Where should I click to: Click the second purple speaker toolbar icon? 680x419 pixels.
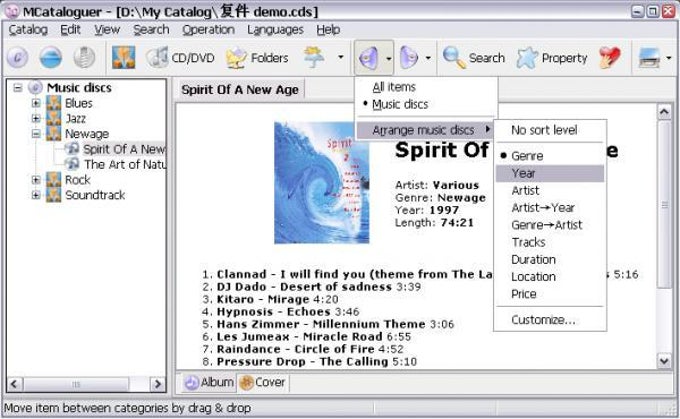[409, 58]
